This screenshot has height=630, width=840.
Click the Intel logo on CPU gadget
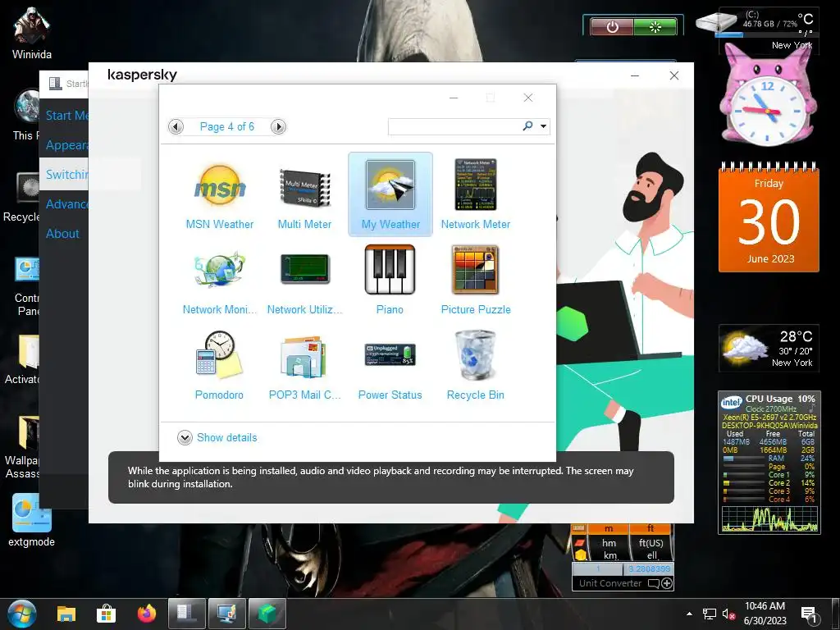(x=731, y=402)
